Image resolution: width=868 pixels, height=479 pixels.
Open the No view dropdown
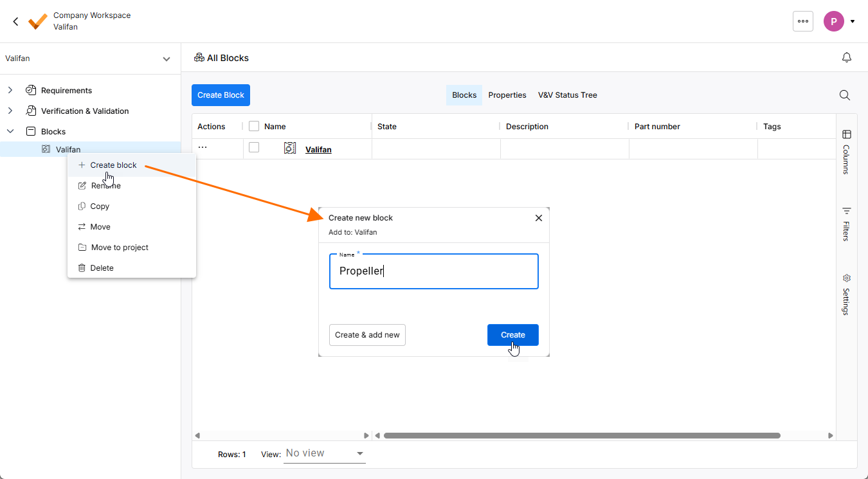coord(325,454)
